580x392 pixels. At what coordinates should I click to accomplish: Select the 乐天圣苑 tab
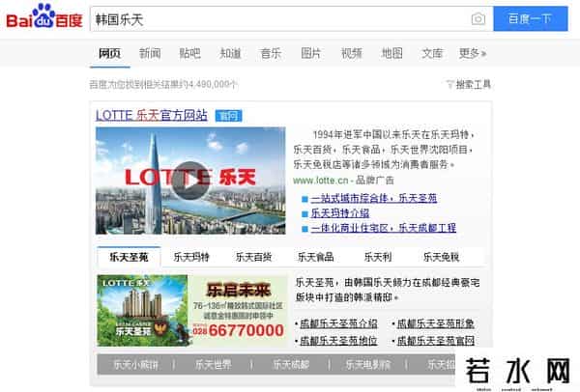[129, 257]
